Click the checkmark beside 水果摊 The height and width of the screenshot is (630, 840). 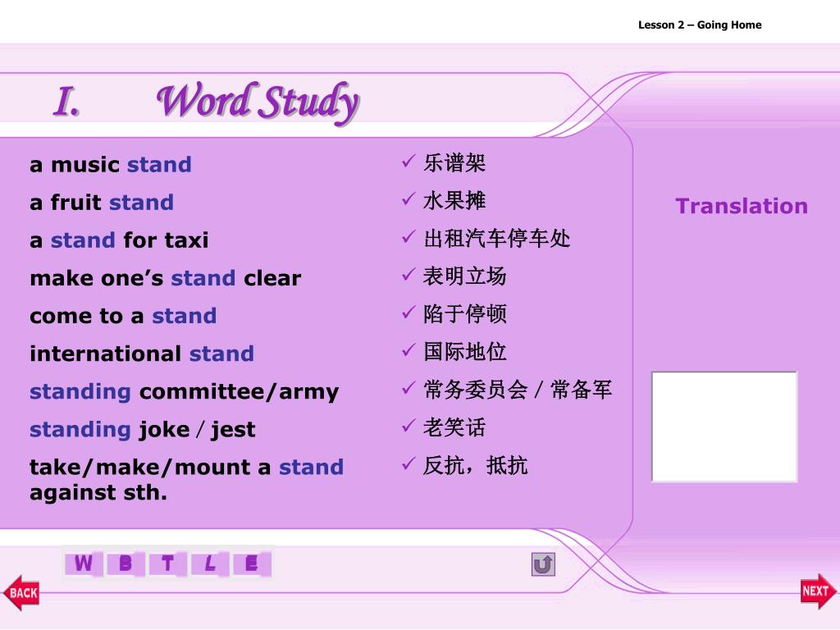[x=409, y=199]
